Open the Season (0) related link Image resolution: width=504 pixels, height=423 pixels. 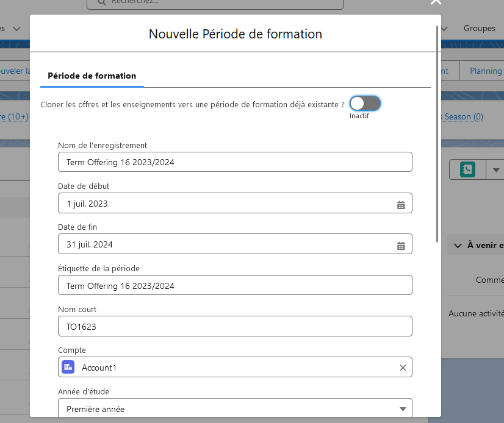(463, 116)
